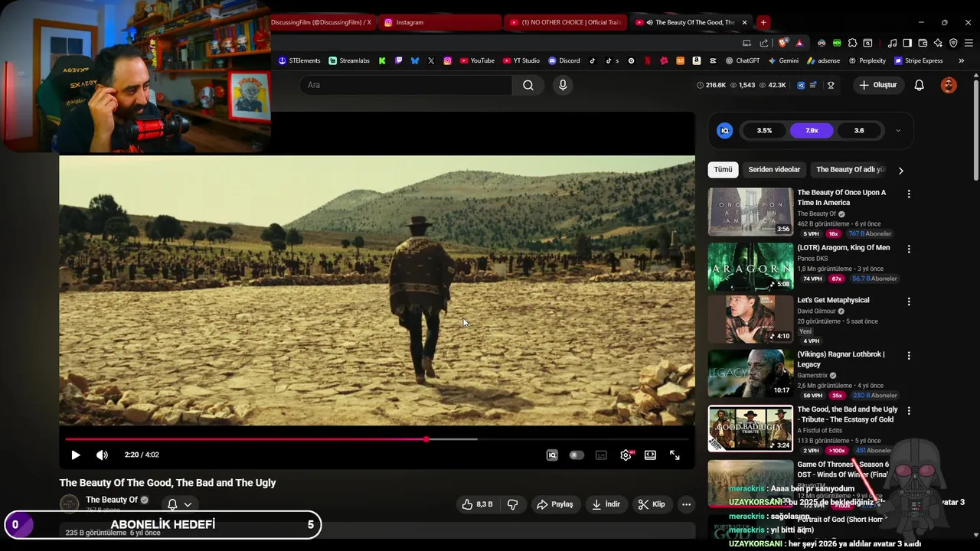Show hidden bookmarks with the double chevron

click(962, 60)
